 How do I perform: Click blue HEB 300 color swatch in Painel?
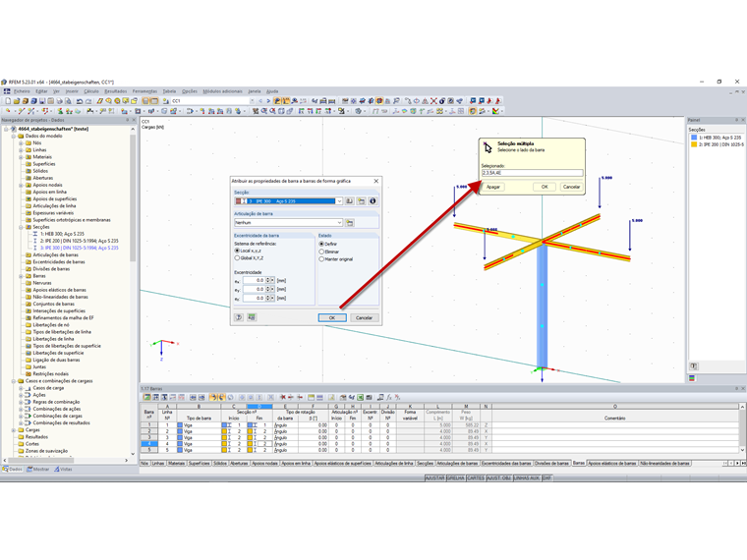click(694, 138)
